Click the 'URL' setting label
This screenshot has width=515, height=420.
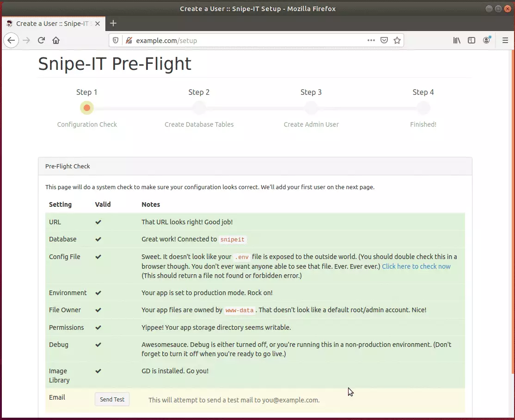pyautogui.click(x=55, y=222)
